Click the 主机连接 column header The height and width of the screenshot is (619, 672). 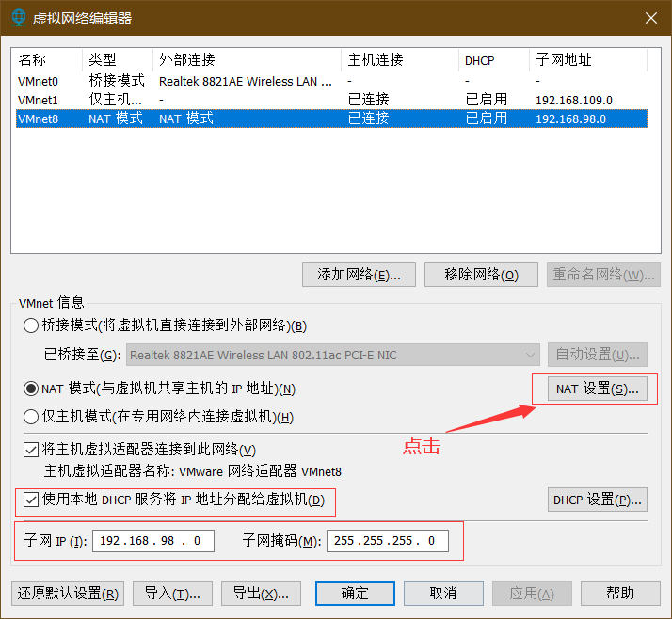pyautogui.click(x=400, y=60)
